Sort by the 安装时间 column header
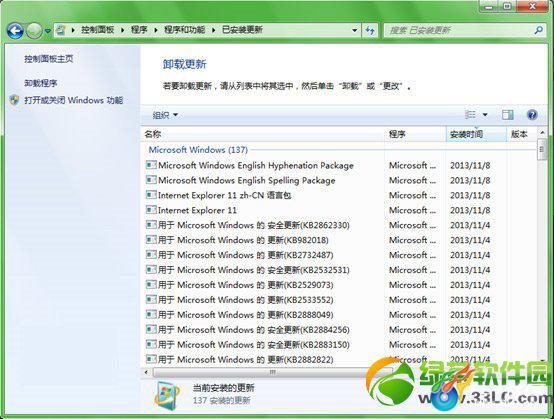This screenshot has width=554, height=419. click(x=476, y=134)
